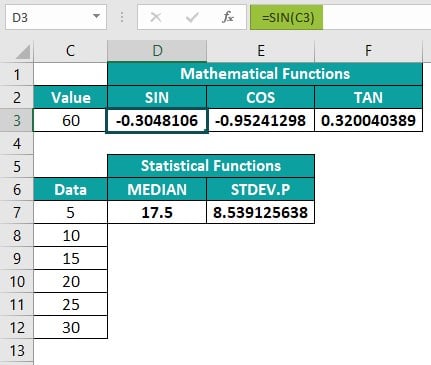Screen dimensions: 431x365
Task: Click the COS header cell
Action: (x=261, y=97)
